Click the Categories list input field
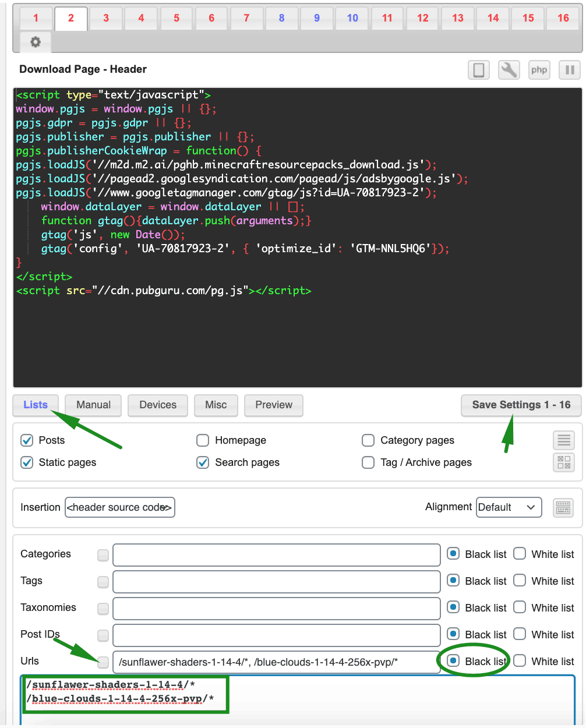586x728 pixels. tap(277, 555)
